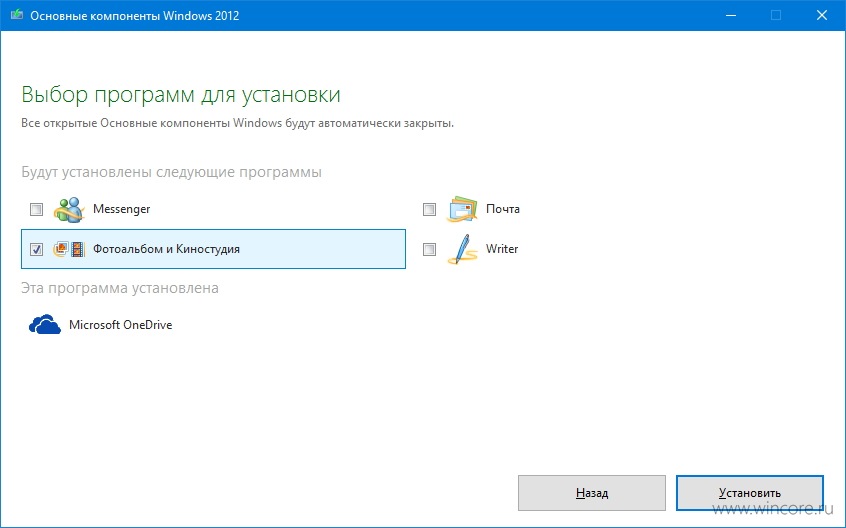Go back with the Назад button
Screen dimensions: 846x528
coord(592,492)
